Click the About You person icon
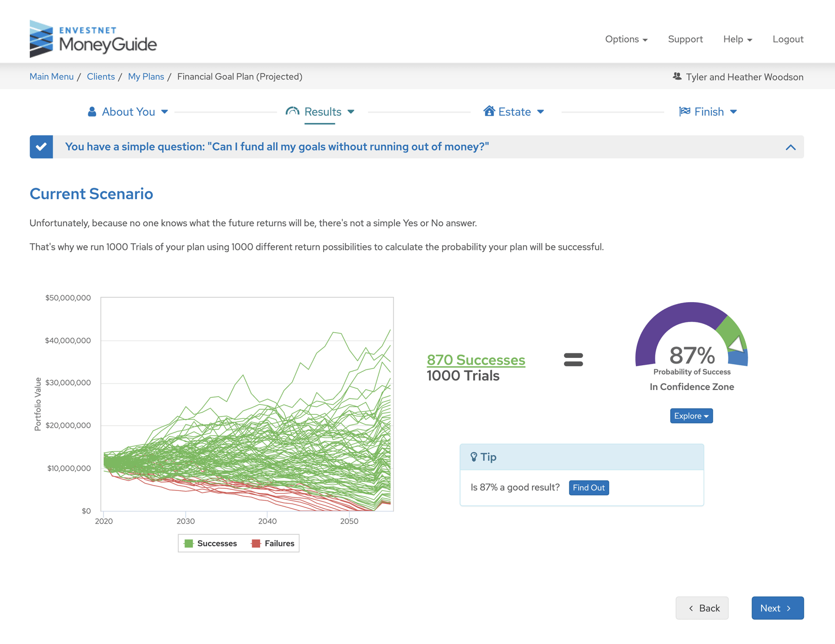 (91, 111)
